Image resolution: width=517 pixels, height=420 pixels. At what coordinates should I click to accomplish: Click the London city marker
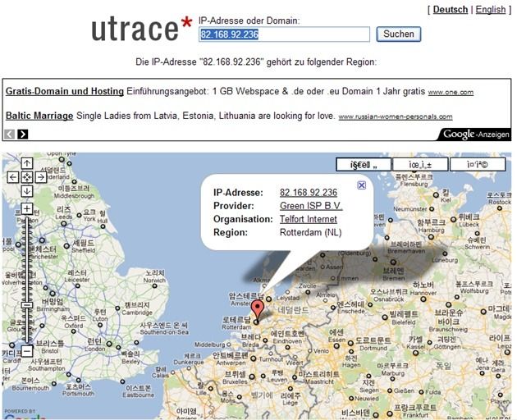tap(109, 345)
